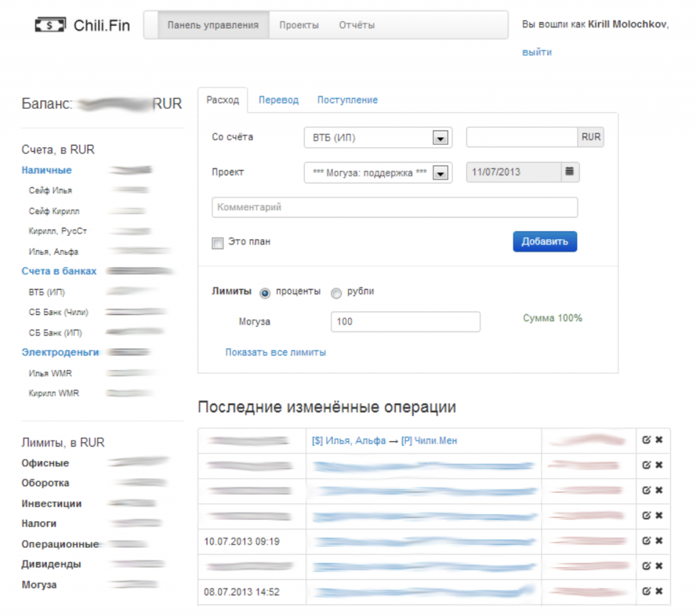This screenshot has height=616, width=696.
Task: Open the calendar icon next to date 11/07/2013
Action: click(570, 172)
